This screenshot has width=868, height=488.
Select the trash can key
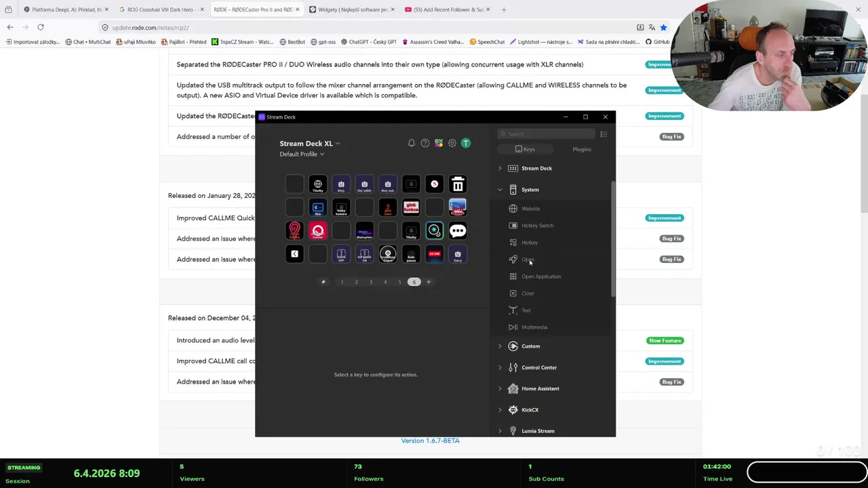458,184
